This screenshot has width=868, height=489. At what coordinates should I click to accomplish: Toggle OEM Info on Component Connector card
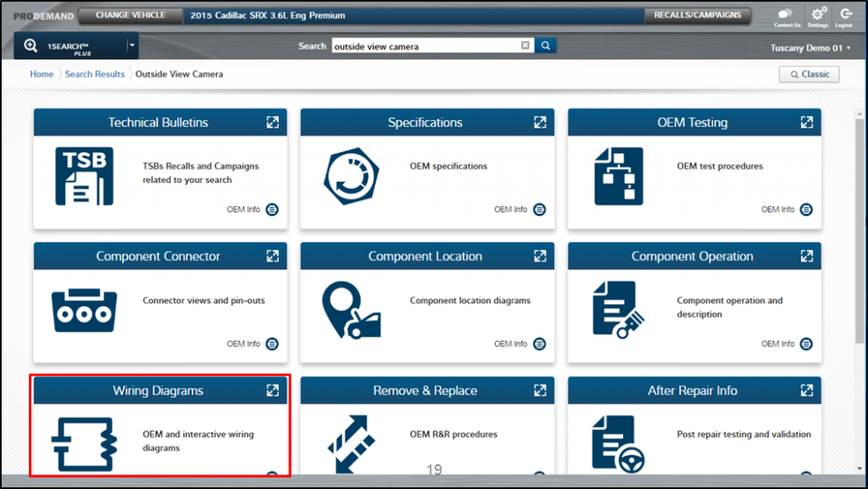click(x=272, y=343)
